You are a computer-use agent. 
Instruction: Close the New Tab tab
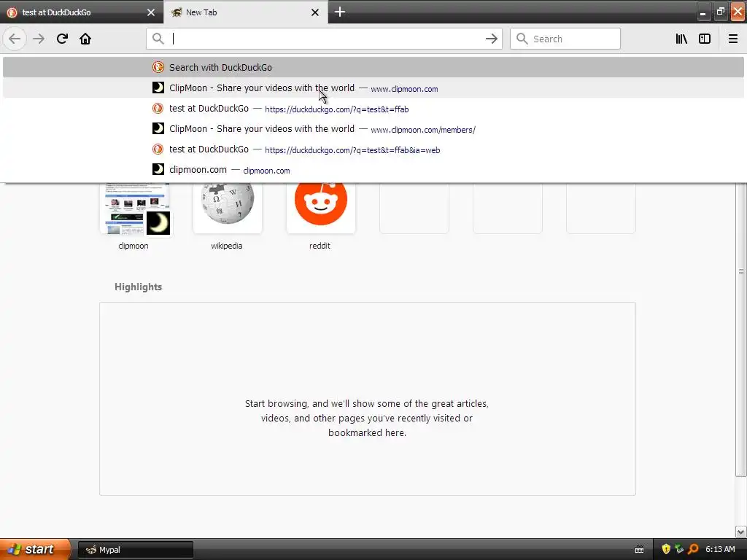(315, 12)
